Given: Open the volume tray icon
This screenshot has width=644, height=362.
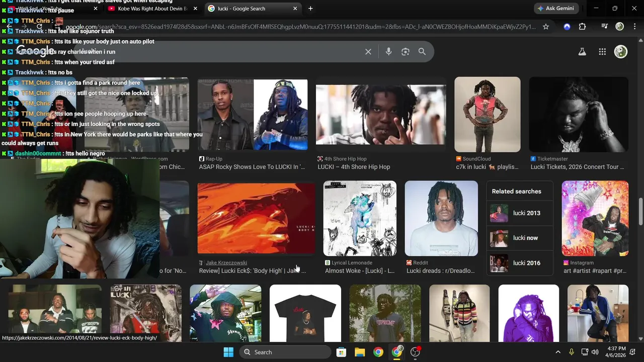Looking at the screenshot, I should (595, 352).
